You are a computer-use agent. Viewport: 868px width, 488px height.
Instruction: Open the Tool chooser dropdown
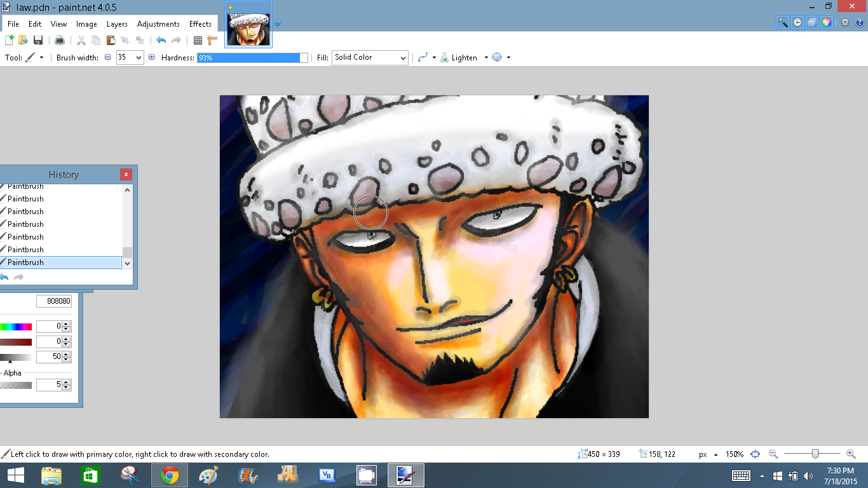(35, 57)
